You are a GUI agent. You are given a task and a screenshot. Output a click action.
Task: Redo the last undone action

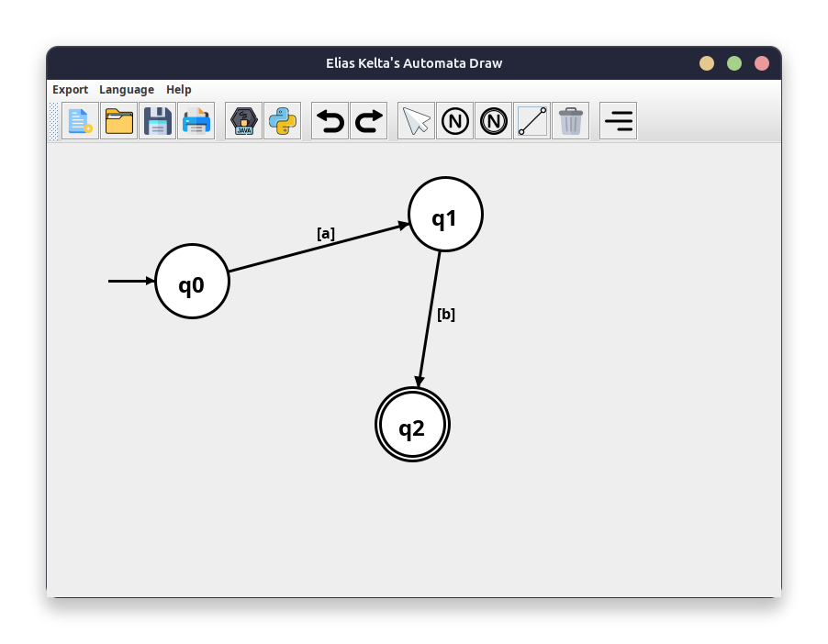pyautogui.click(x=369, y=121)
